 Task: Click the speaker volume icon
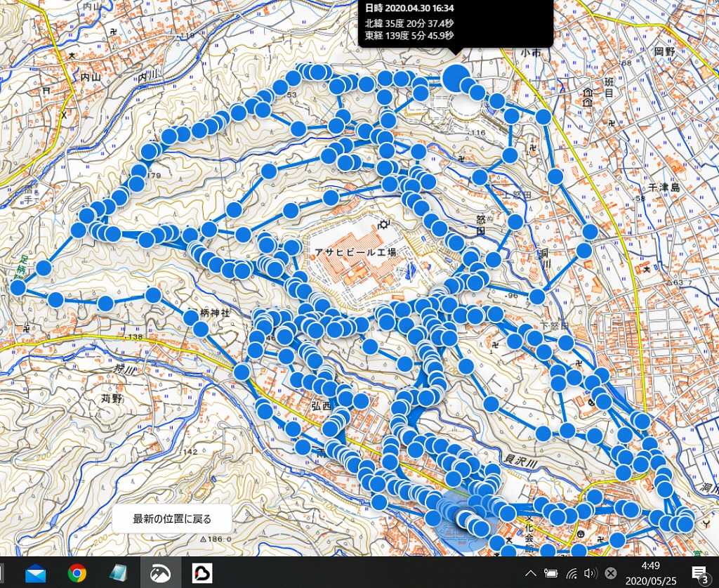pos(591,573)
